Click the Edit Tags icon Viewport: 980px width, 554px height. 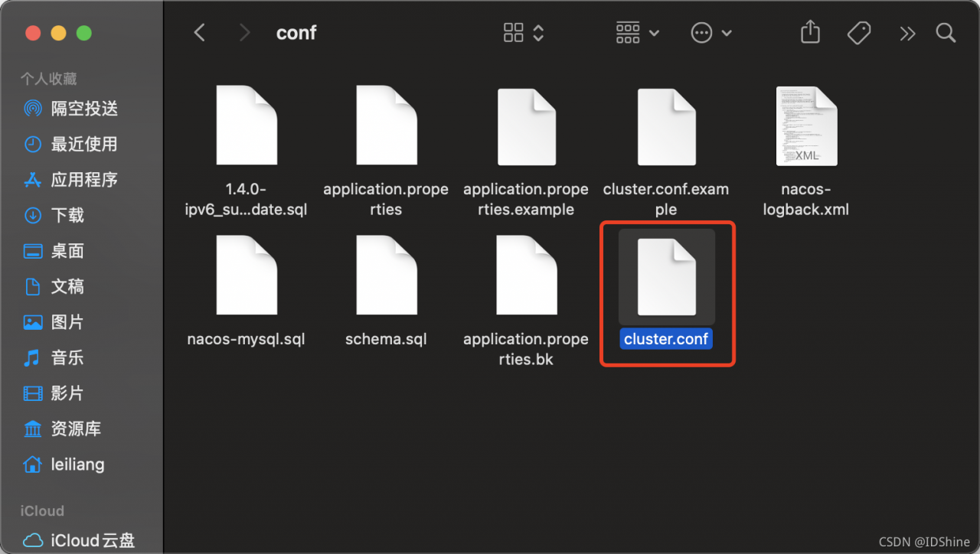tap(859, 33)
